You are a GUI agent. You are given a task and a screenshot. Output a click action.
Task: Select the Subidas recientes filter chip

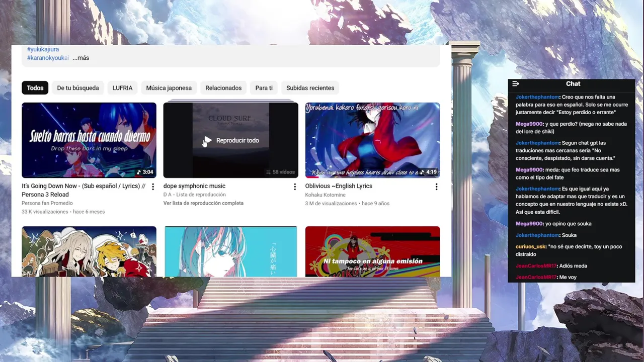310,88
